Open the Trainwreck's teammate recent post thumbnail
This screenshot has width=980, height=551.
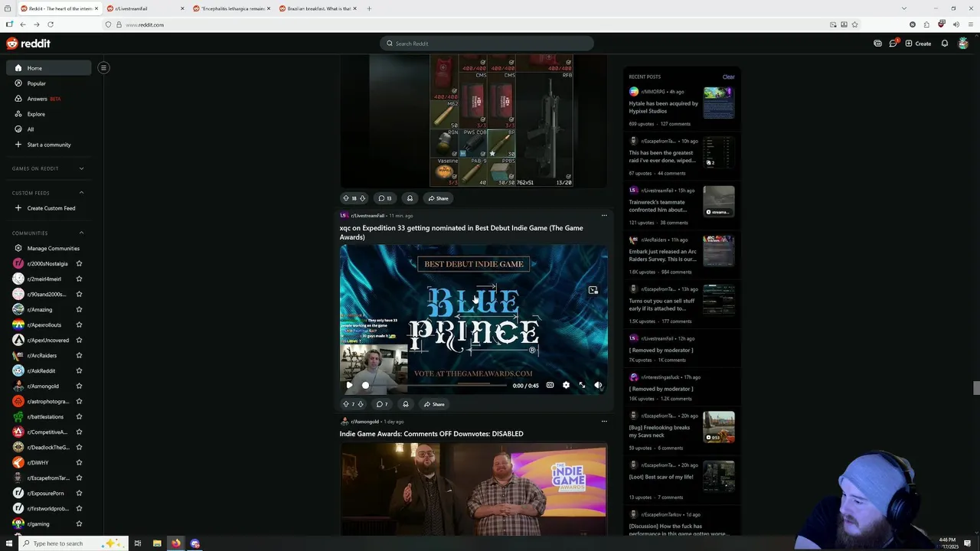(719, 201)
